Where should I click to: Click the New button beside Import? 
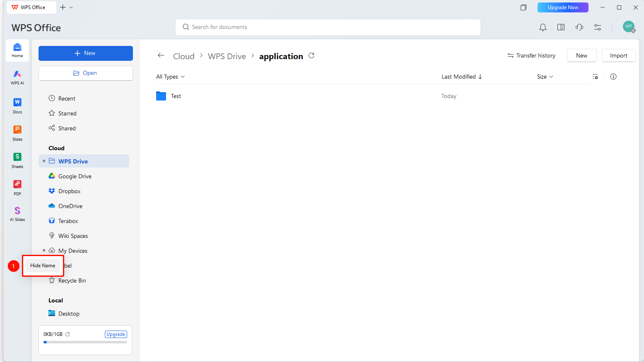(581, 55)
